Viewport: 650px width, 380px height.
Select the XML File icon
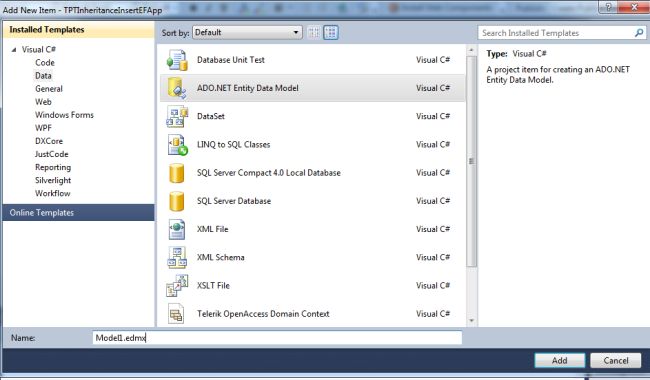click(x=177, y=229)
